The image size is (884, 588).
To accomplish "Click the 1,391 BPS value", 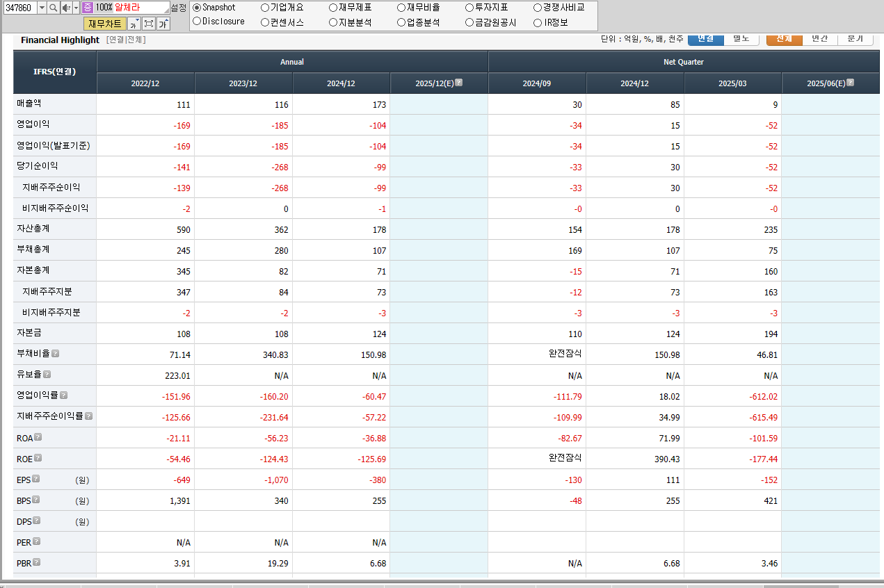I will point(180,501).
